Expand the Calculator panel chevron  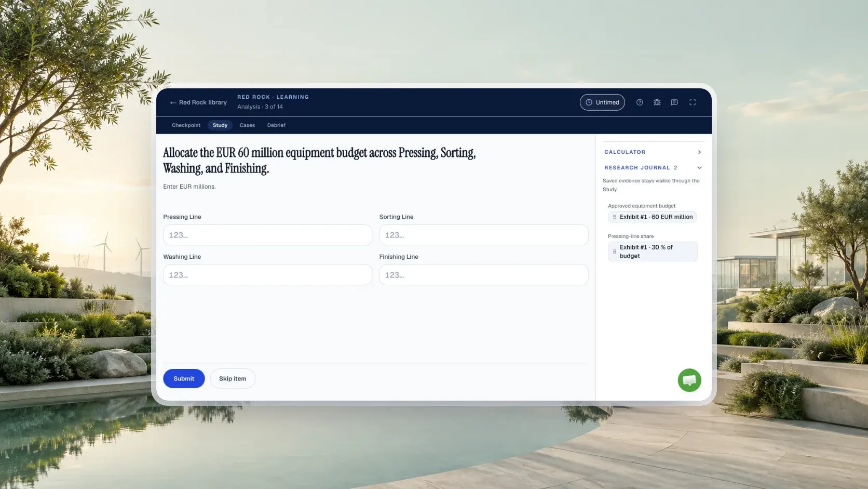point(699,152)
